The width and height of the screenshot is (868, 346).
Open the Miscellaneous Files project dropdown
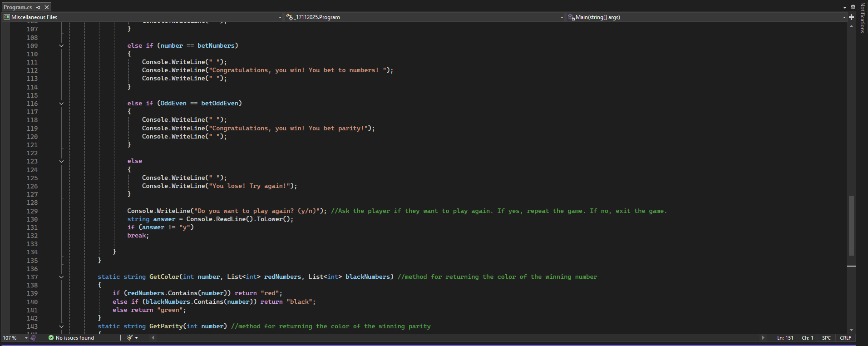coord(280,17)
